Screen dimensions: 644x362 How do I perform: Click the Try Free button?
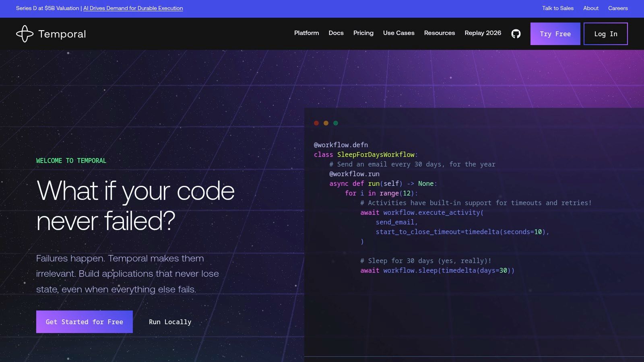click(555, 34)
